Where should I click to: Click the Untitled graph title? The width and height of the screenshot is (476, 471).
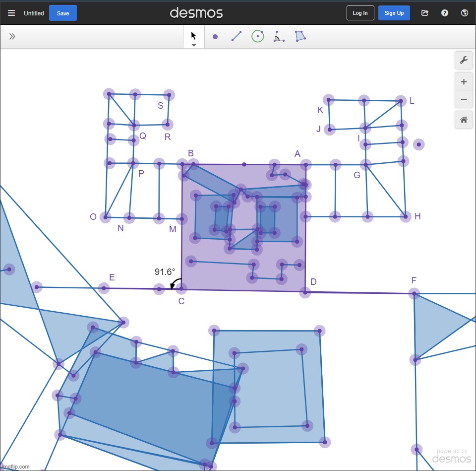(34, 13)
